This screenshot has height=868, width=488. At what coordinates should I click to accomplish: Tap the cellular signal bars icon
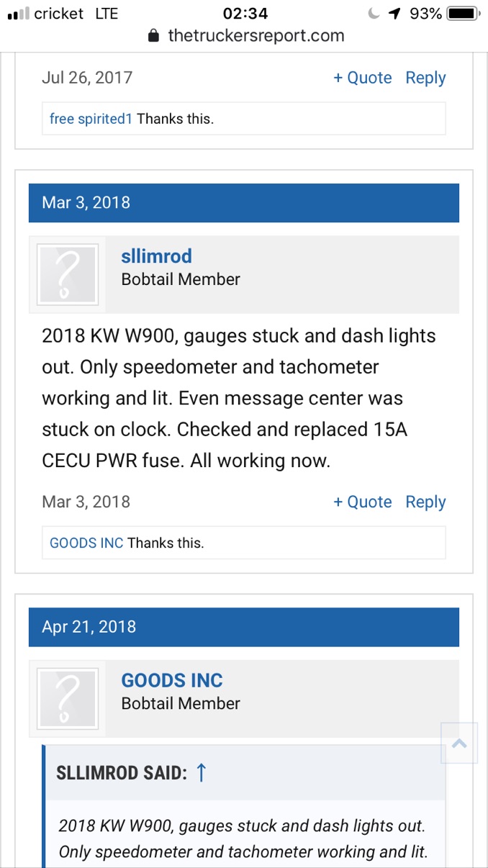(18, 14)
